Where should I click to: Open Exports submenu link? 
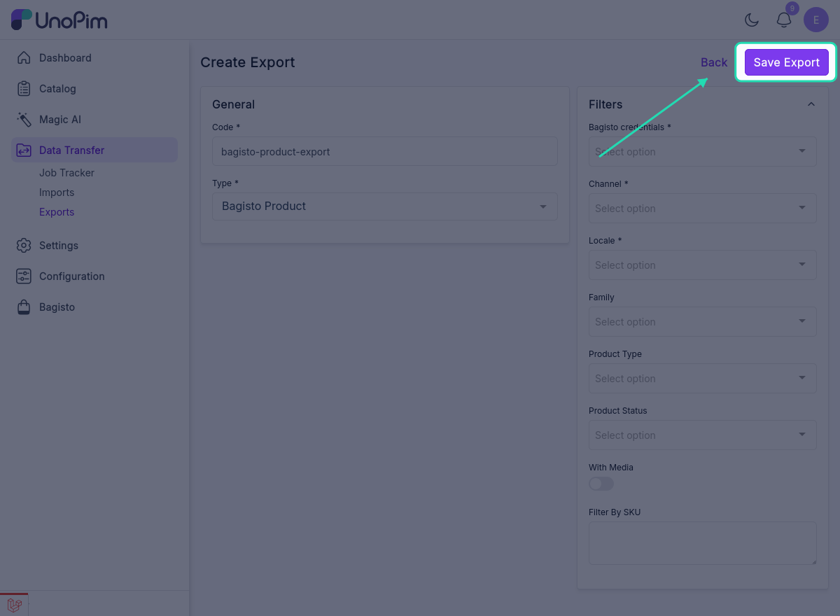[57, 212]
